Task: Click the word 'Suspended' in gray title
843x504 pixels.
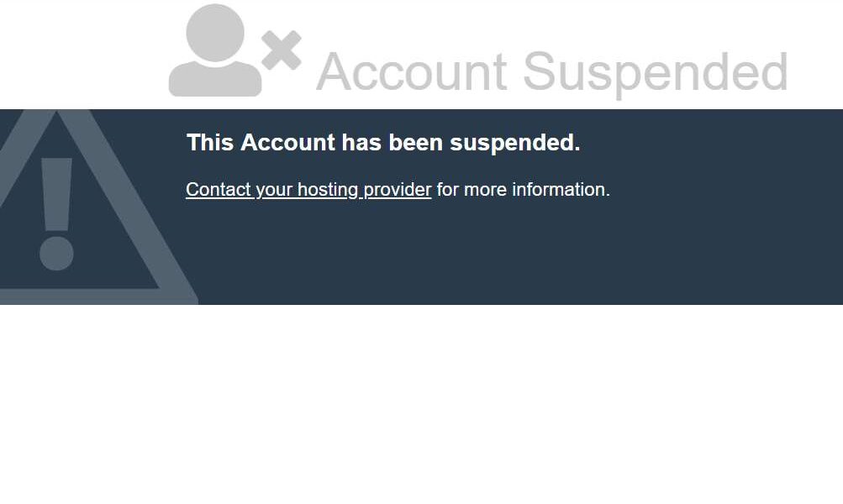Action: tap(656, 72)
